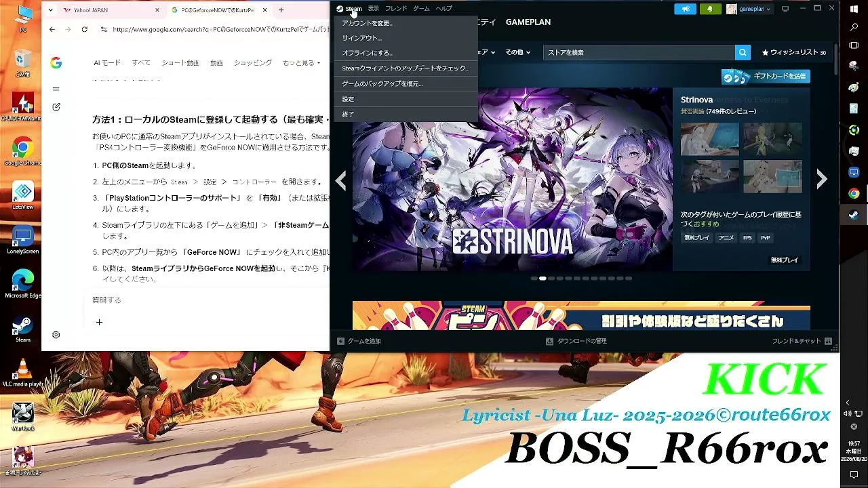This screenshot has width=868, height=488.
Task: Click the ギフトカードを送信 button
Action: (766, 77)
